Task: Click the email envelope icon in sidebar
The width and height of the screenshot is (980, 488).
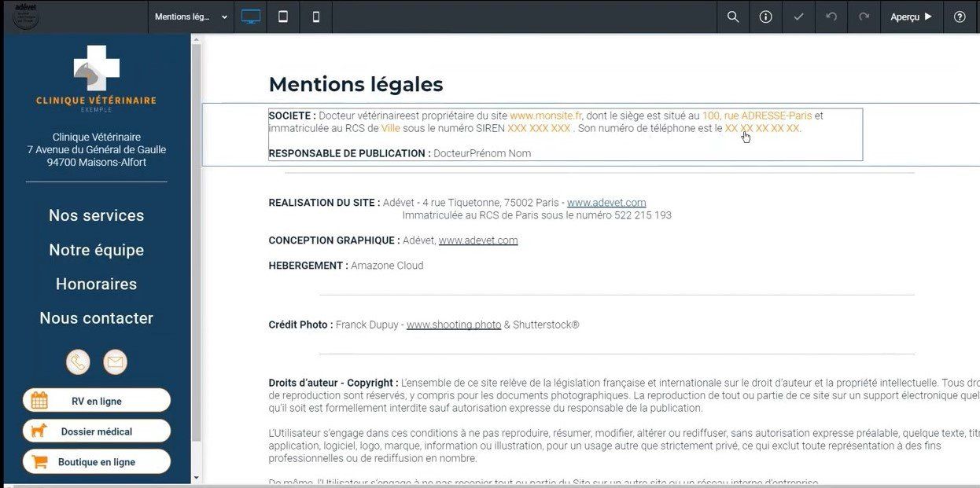Action: click(115, 362)
